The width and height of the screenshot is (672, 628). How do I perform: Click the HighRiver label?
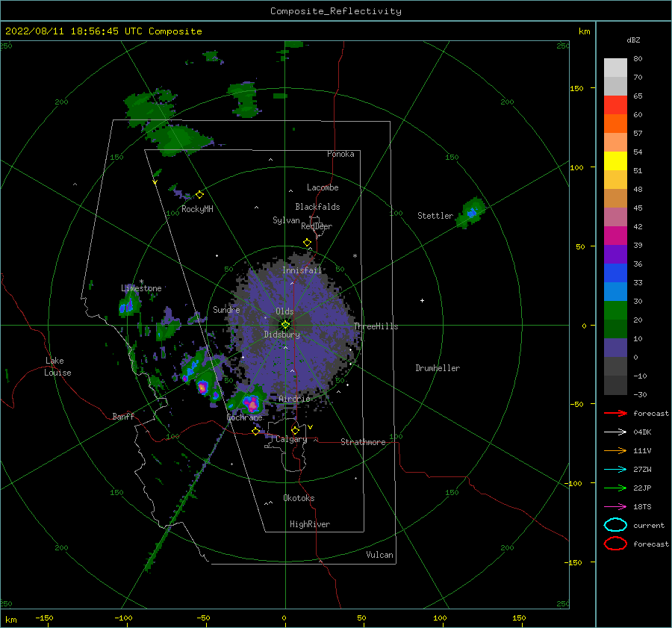[x=310, y=524]
